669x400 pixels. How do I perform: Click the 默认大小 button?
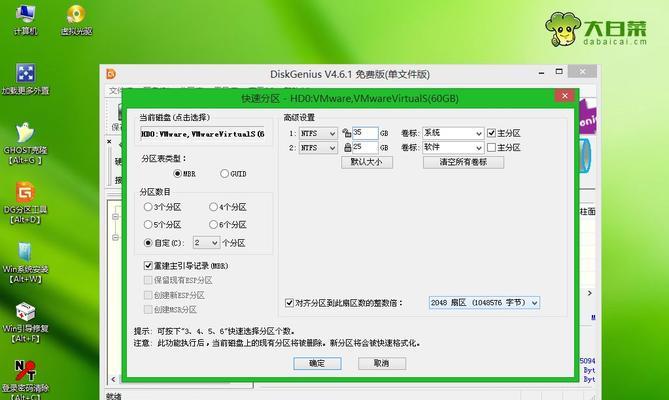[x=366, y=162]
